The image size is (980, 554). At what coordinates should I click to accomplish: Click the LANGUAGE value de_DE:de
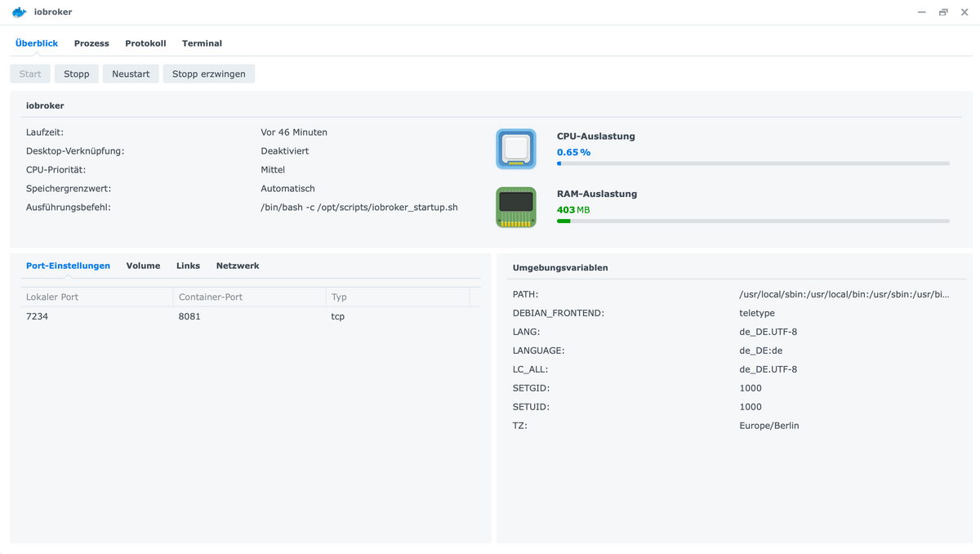[761, 351]
